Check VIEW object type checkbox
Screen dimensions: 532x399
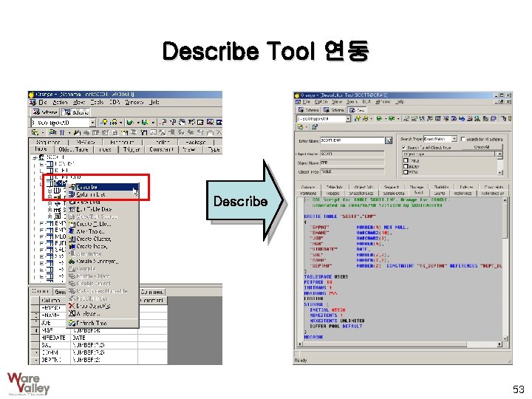tap(406, 172)
